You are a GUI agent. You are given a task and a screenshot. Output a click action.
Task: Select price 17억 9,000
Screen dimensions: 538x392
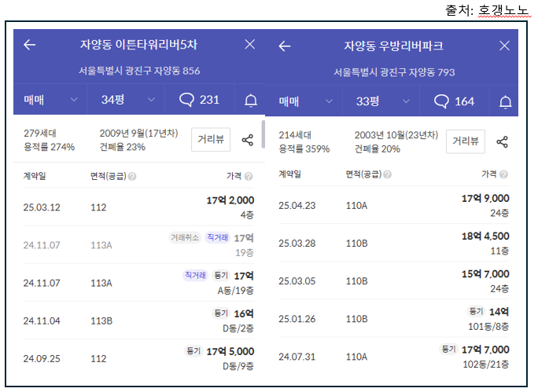click(x=485, y=198)
